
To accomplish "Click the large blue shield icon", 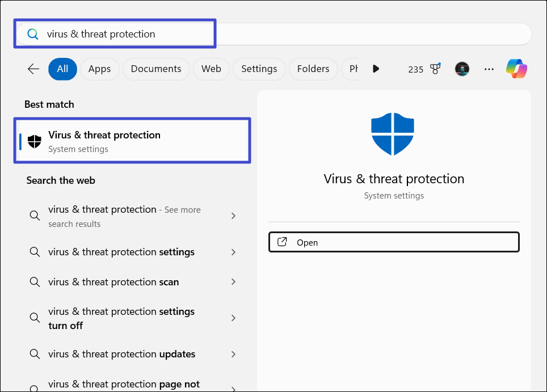I will (x=393, y=134).
